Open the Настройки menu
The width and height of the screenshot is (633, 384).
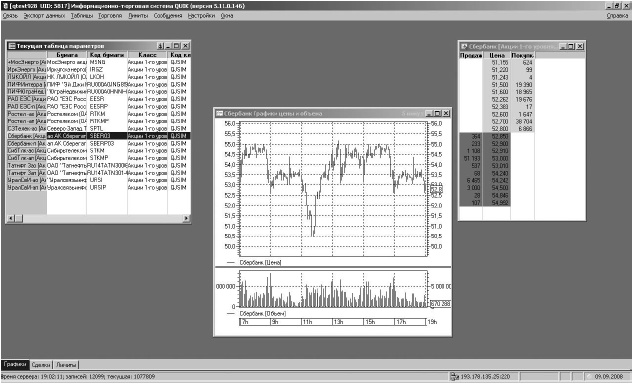coord(201,16)
